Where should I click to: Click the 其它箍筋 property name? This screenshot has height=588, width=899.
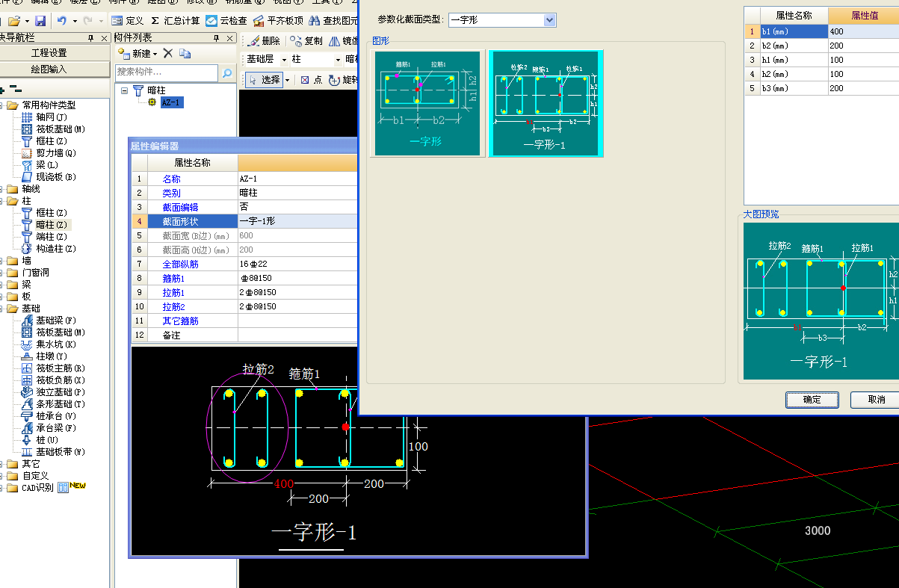(181, 321)
